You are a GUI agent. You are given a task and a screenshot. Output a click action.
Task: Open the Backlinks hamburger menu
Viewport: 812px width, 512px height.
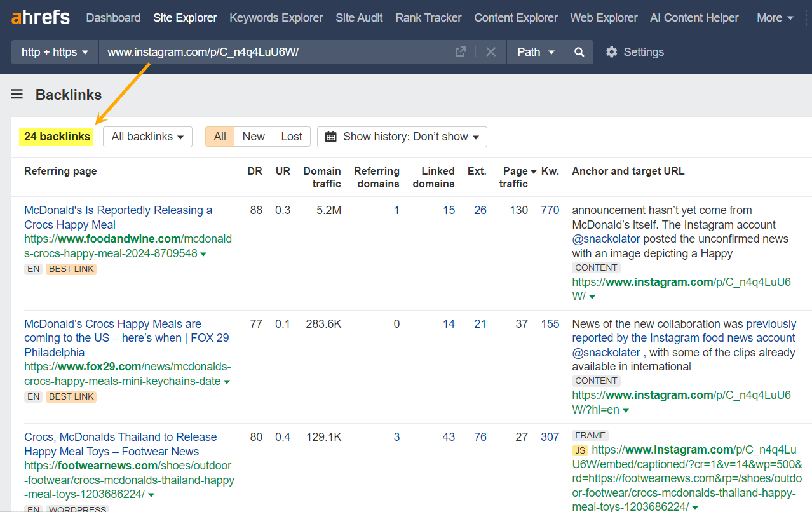click(x=17, y=93)
